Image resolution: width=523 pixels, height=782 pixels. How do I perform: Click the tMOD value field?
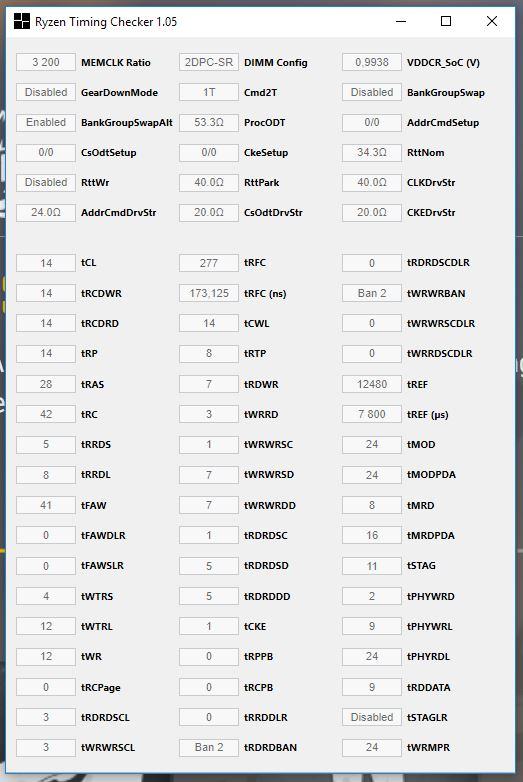coord(372,444)
